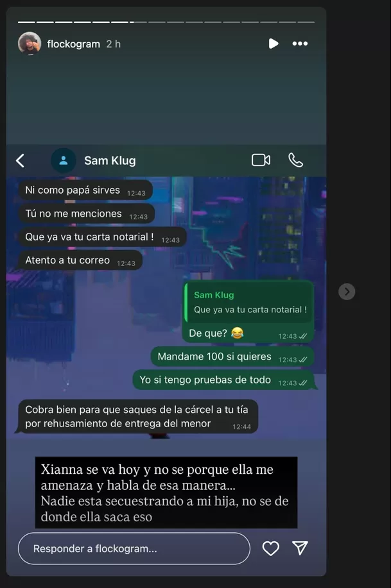Screen dimensions: 391x588
Task: Click Sam Klug contact avatar icon
Action: 64,160
